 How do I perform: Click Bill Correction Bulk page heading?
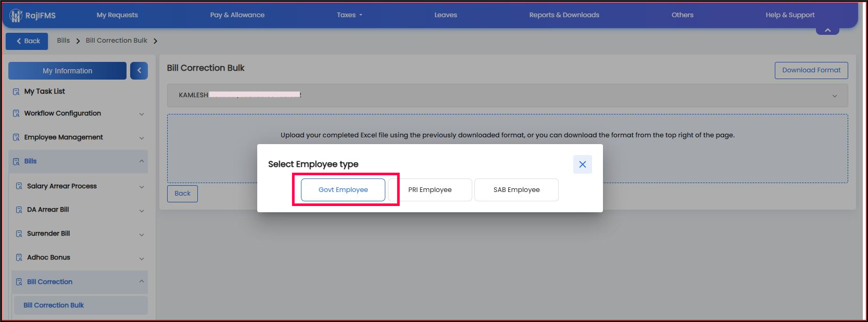206,68
